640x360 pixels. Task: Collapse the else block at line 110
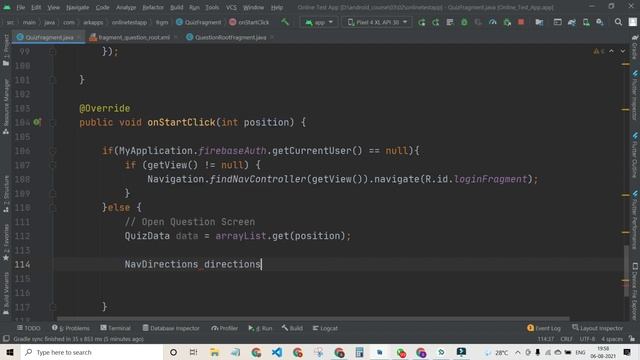pos(53,207)
